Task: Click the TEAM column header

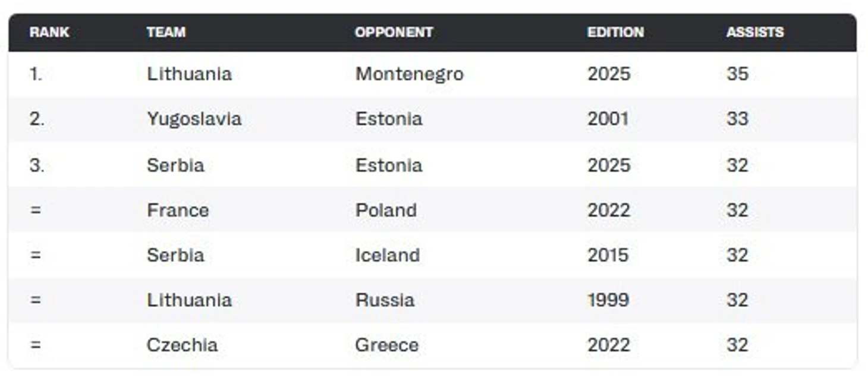Action: (x=166, y=32)
